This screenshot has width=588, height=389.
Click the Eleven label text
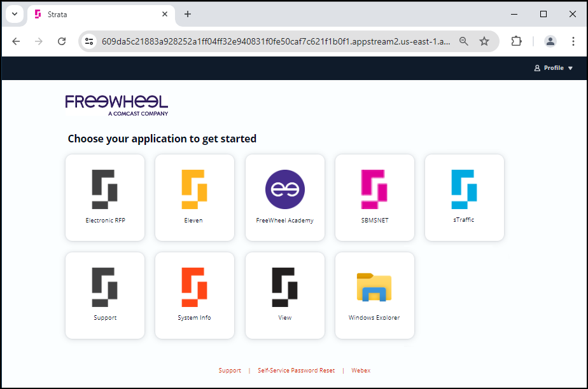click(193, 220)
